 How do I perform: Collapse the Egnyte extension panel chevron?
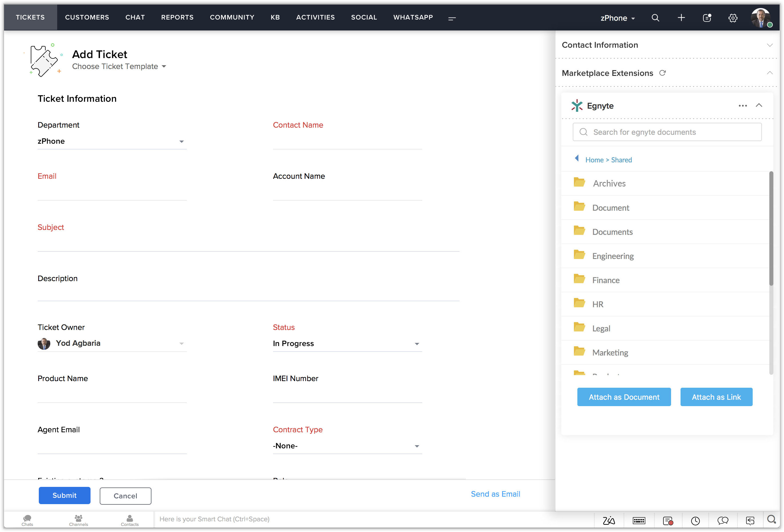tap(759, 105)
